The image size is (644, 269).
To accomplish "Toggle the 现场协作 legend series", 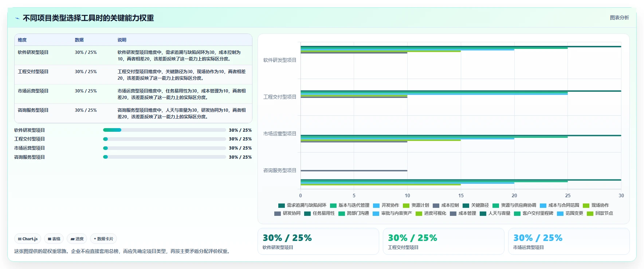I will point(596,205).
